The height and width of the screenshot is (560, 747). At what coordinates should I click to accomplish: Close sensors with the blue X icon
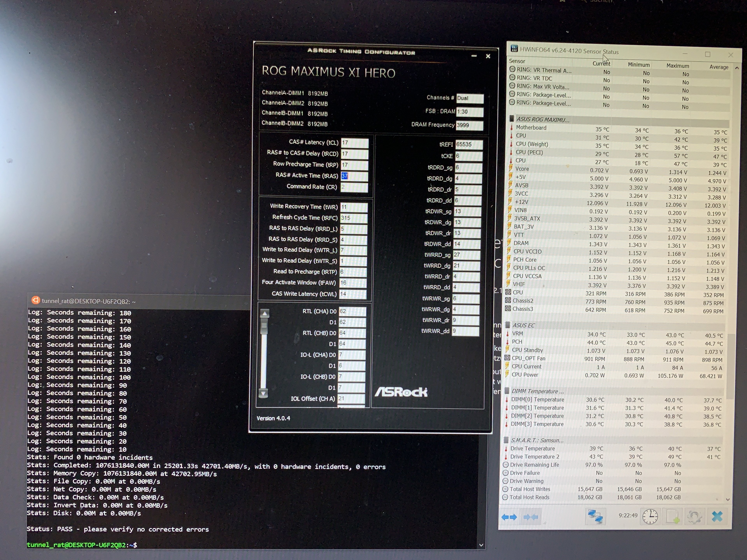click(x=717, y=516)
